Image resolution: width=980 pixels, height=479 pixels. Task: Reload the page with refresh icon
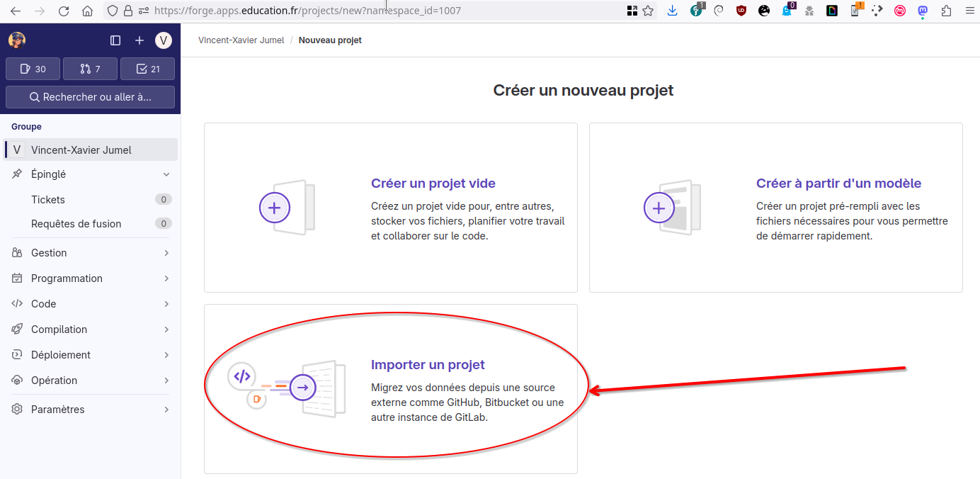64,11
